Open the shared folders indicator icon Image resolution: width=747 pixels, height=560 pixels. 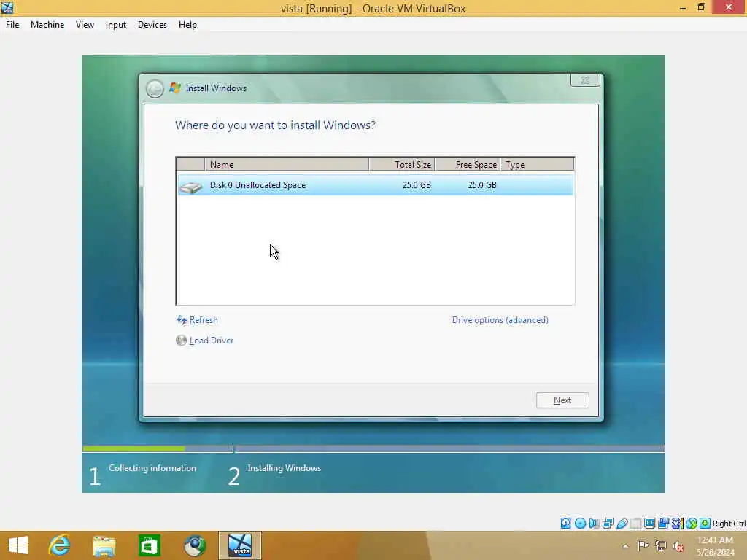click(x=635, y=524)
